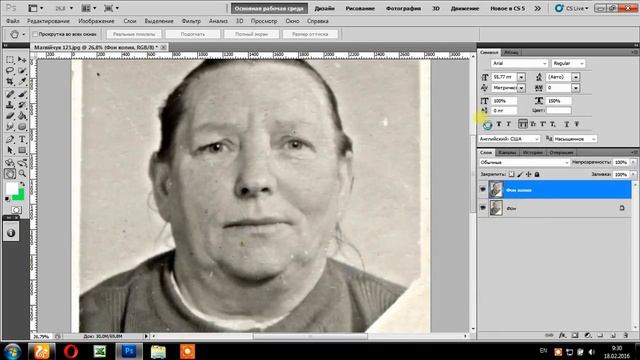640x360 pixels.
Task: Select the Move tool
Action: tap(22, 60)
